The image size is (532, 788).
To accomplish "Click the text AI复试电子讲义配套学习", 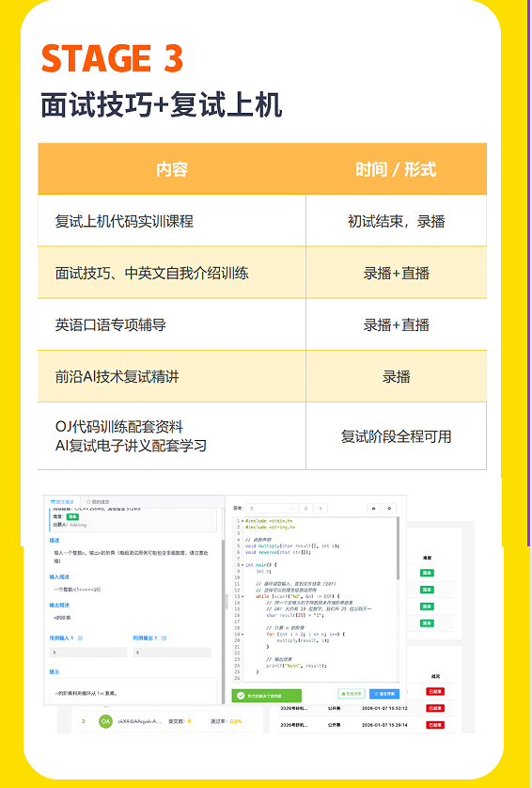I will click(131, 446).
